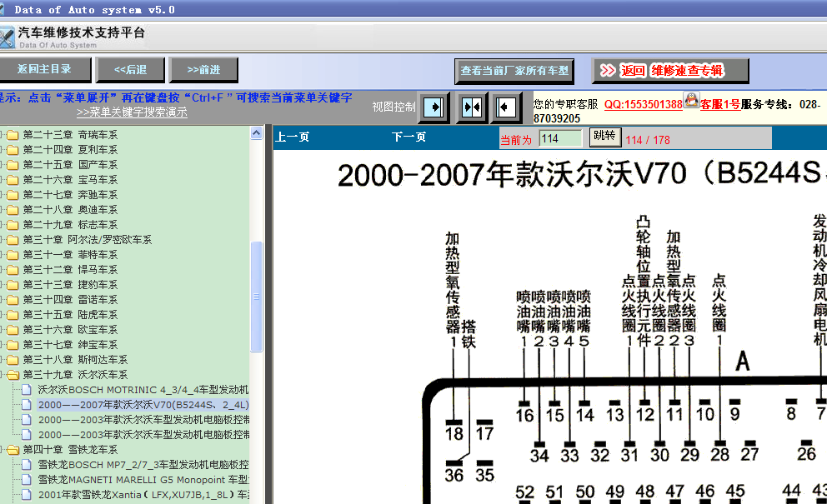The height and width of the screenshot is (504, 827).
Task: Collapse 第四十章 雪铁龙车系 folder
Action: point(70,450)
